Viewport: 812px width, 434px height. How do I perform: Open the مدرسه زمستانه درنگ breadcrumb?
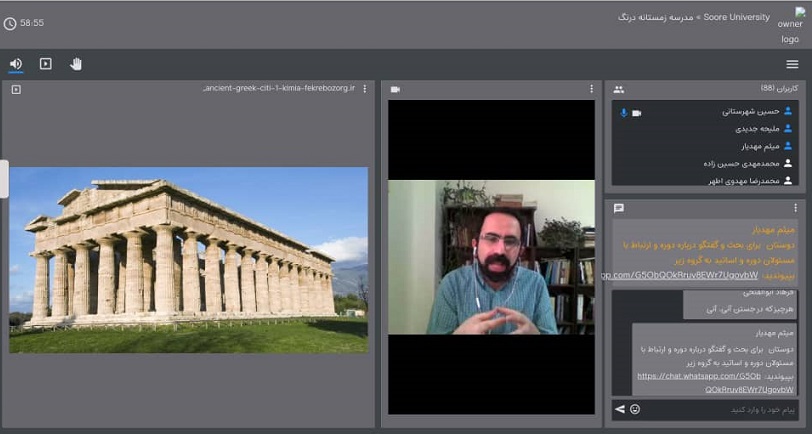click(655, 18)
